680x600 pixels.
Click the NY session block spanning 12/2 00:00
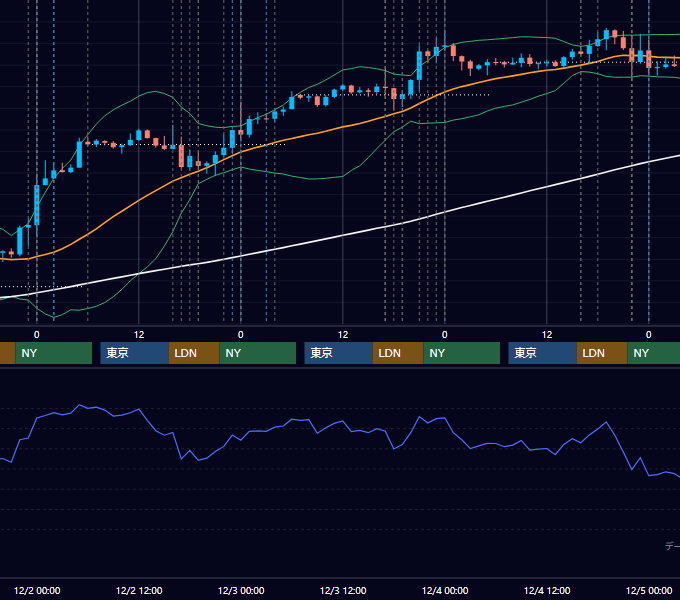[x=54, y=353]
